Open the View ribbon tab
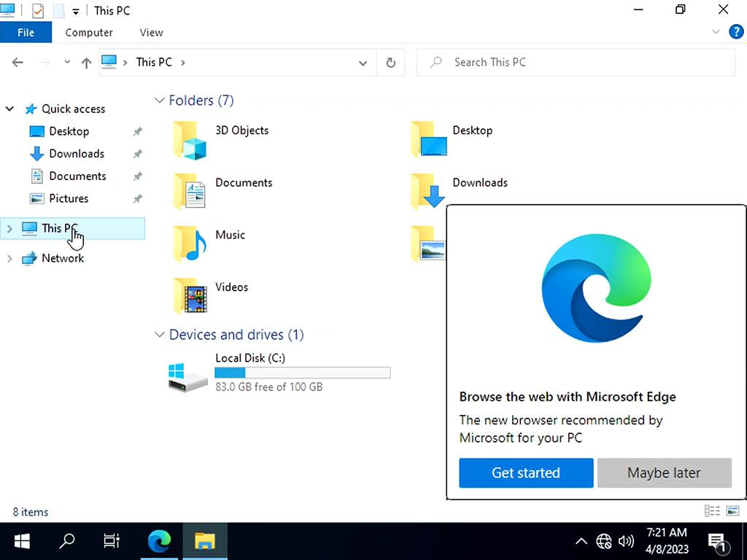The width and height of the screenshot is (747, 560). pos(152,32)
